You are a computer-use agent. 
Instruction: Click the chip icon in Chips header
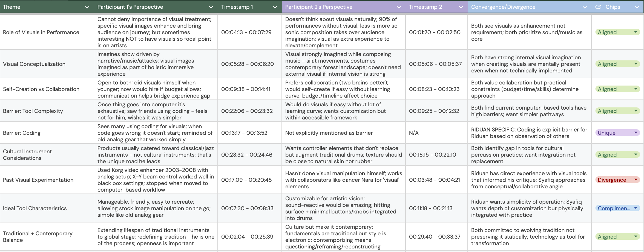coord(598,7)
